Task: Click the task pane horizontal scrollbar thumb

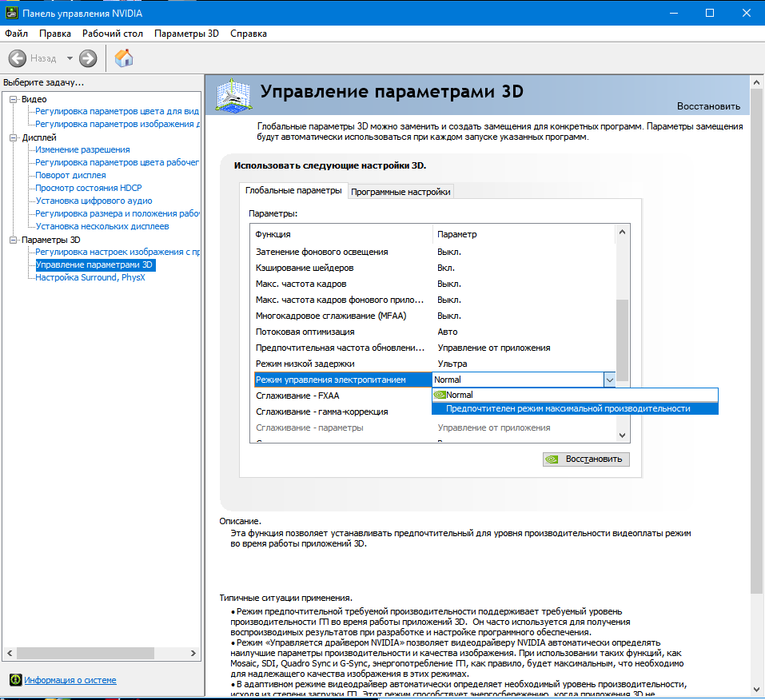Action: [86, 653]
